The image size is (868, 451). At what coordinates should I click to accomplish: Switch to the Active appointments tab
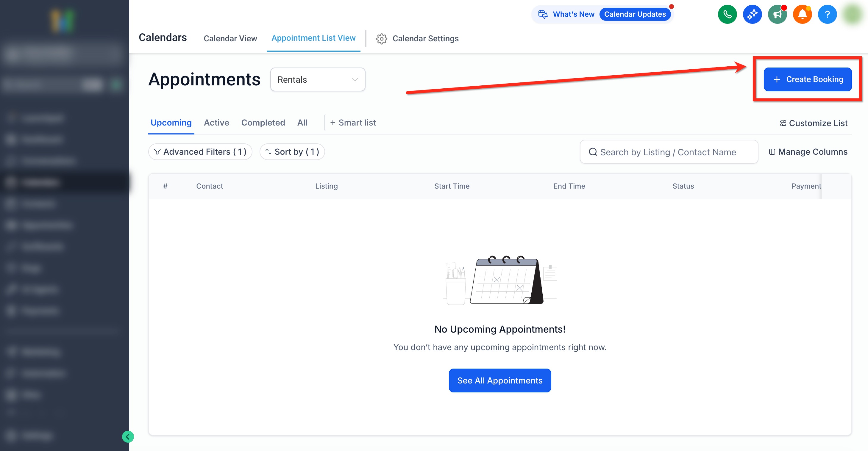tap(216, 123)
